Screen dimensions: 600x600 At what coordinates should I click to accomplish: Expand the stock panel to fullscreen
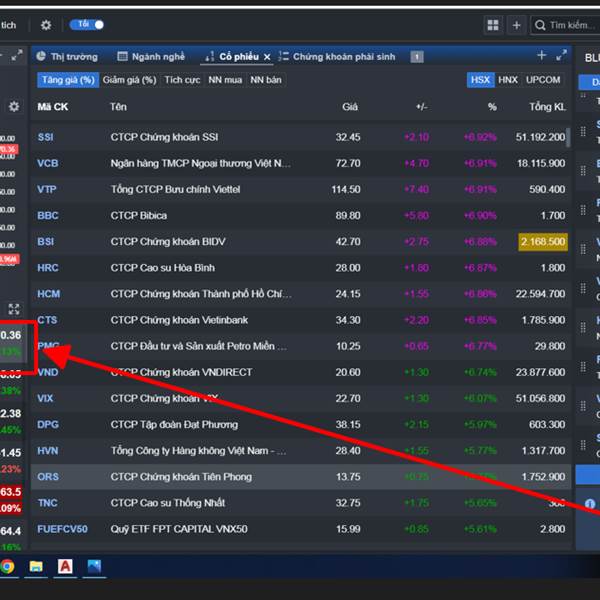(561, 55)
